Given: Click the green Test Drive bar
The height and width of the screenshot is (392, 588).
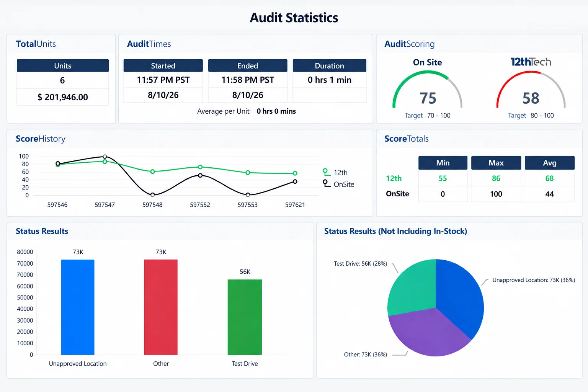Looking at the screenshot, I should pyautogui.click(x=245, y=317).
